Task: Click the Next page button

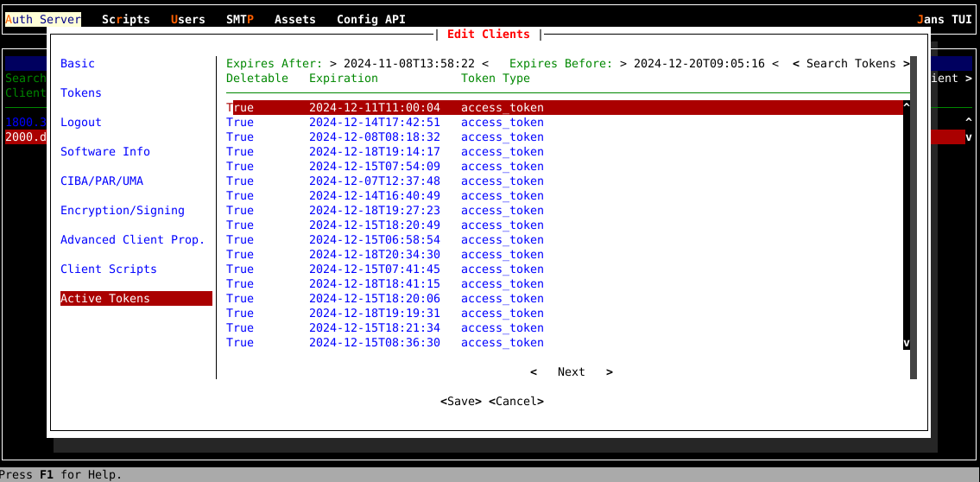Action: [571, 372]
